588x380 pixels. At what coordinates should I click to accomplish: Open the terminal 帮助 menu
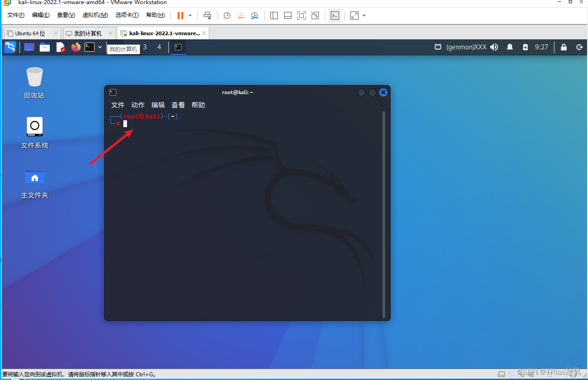pyautogui.click(x=198, y=105)
